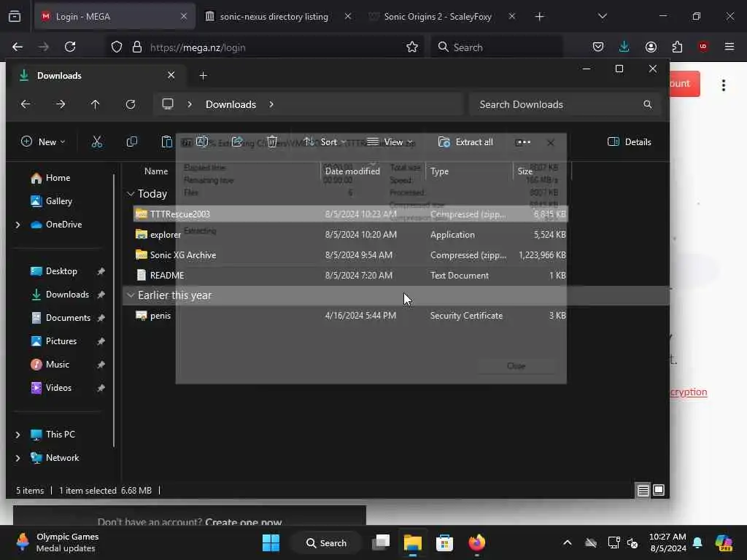
Task: Click the Extract all button
Action: click(465, 142)
